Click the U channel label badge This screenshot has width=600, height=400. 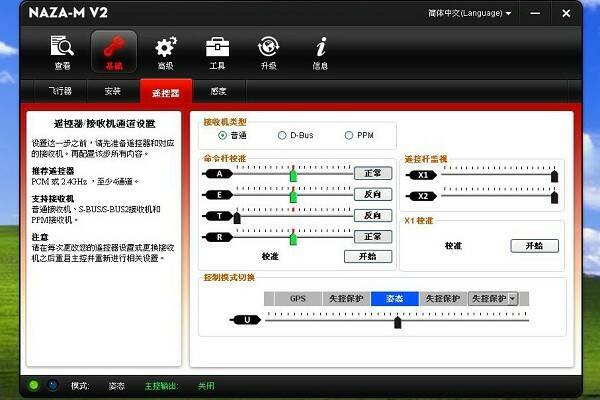(x=246, y=320)
